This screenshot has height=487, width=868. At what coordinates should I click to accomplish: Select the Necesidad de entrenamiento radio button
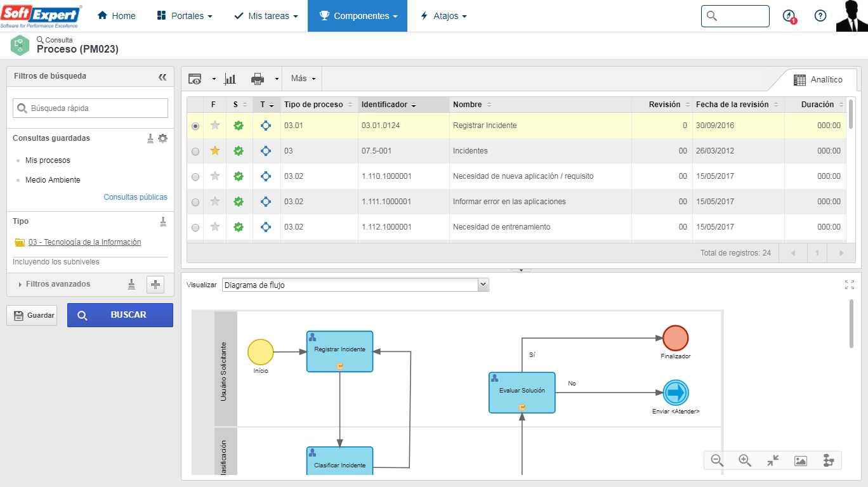tap(195, 228)
